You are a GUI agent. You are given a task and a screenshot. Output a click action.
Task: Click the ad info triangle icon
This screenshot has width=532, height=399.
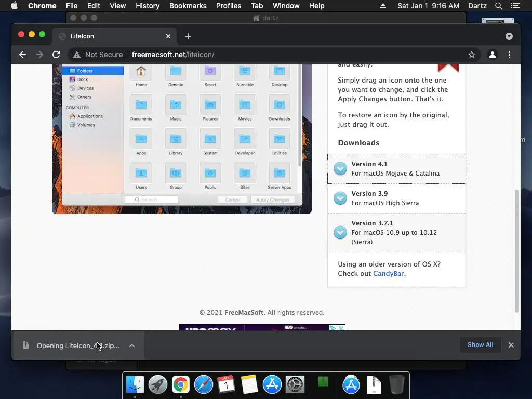(332, 328)
